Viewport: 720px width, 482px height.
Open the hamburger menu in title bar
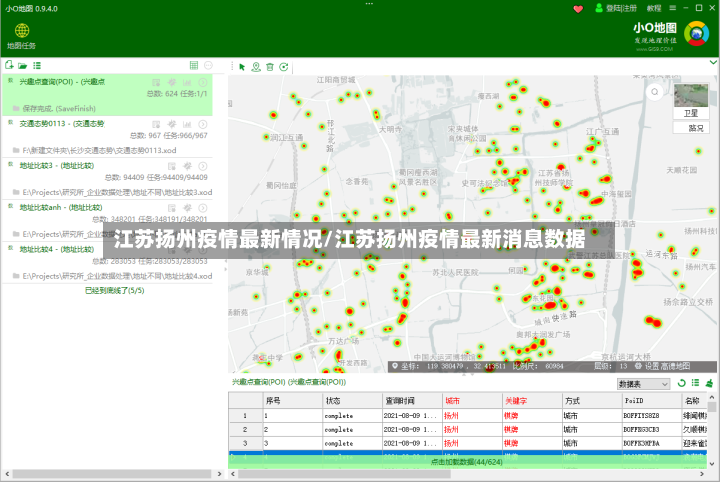click(x=672, y=8)
